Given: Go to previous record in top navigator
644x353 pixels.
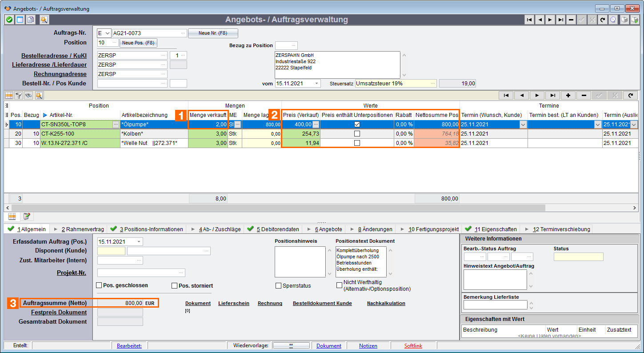Looking at the screenshot, I should coord(540,20).
